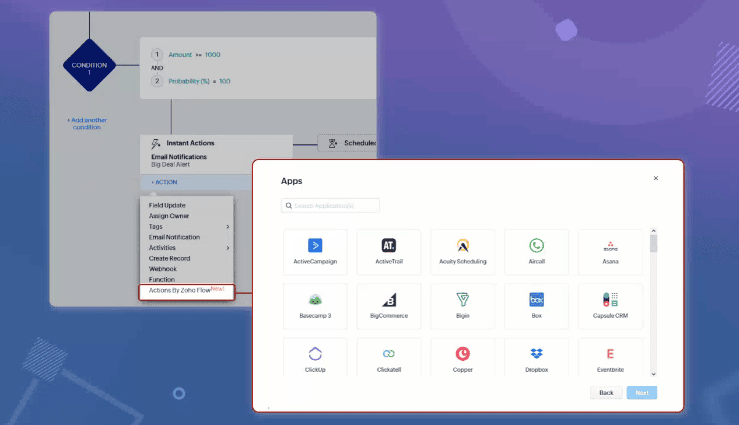Select Webhook from action menu
Screen dimensions: 739x425
[163, 269]
